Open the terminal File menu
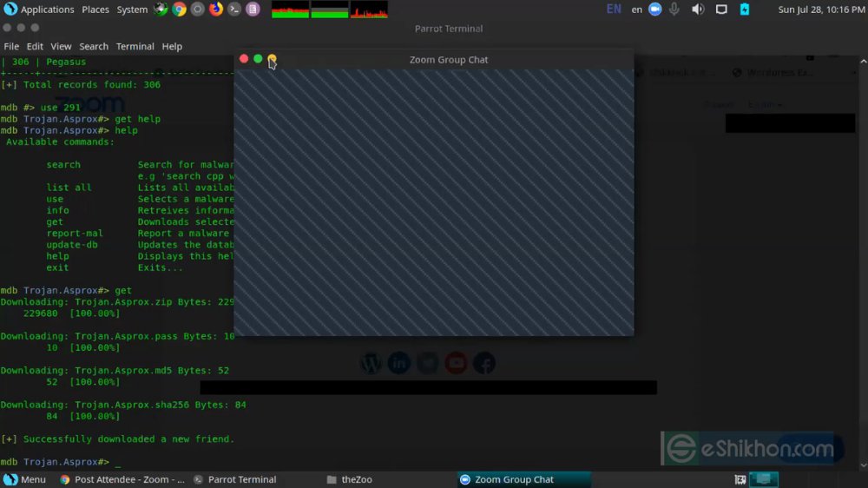The width and height of the screenshot is (868, 488). click(x=11, y=47)
